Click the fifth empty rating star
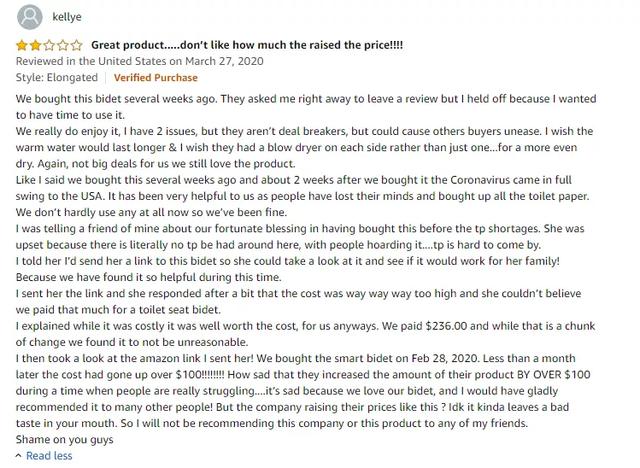This screenshot has height=468, width=640. click(77, 45)
